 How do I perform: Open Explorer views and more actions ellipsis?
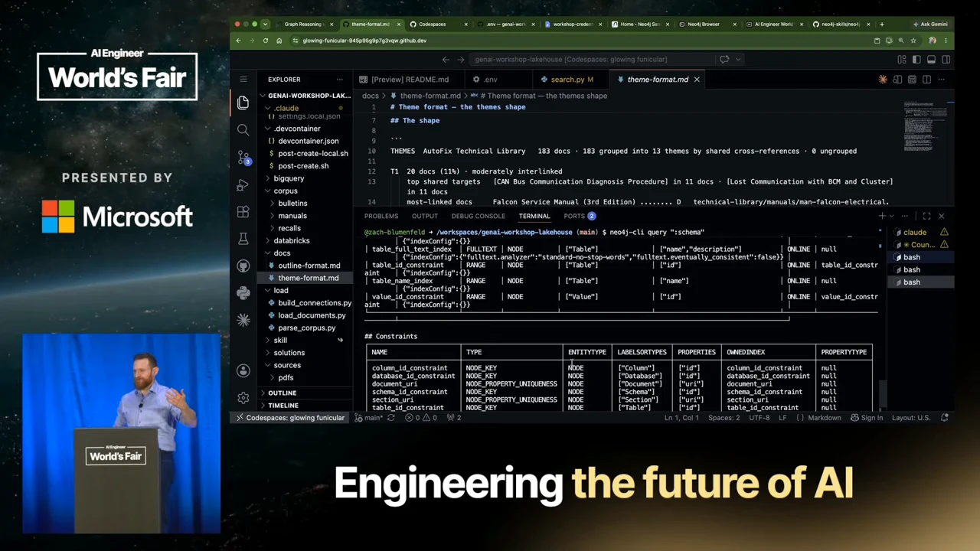tap(339, 80)
